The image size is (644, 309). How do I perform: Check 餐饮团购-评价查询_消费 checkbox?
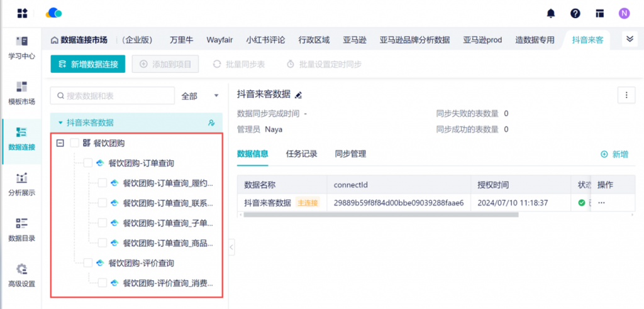[103, 283]
